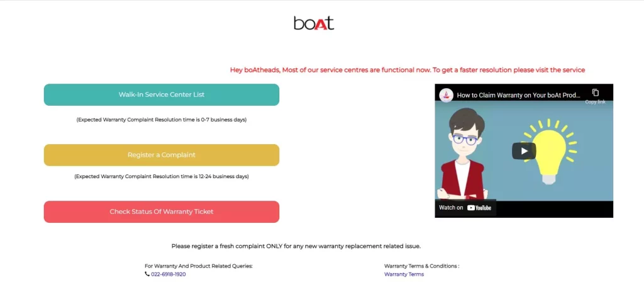Check Status Of Warranty Ticket

point(162,211)
